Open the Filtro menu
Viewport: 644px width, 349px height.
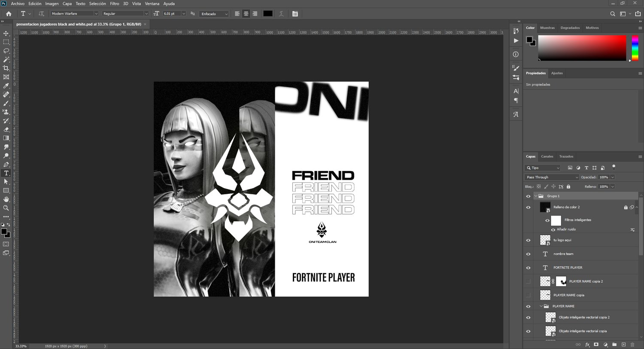(115, 3)
